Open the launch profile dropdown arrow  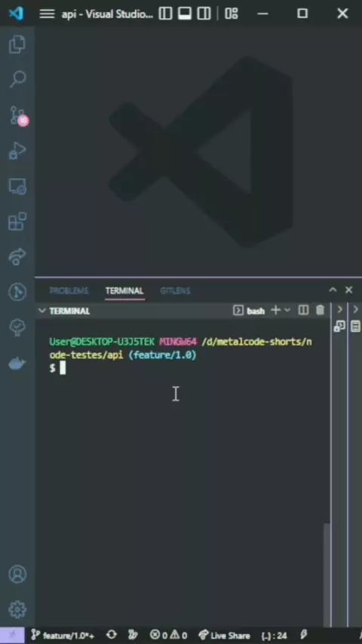pyautogui.click(x=287, y=310)
